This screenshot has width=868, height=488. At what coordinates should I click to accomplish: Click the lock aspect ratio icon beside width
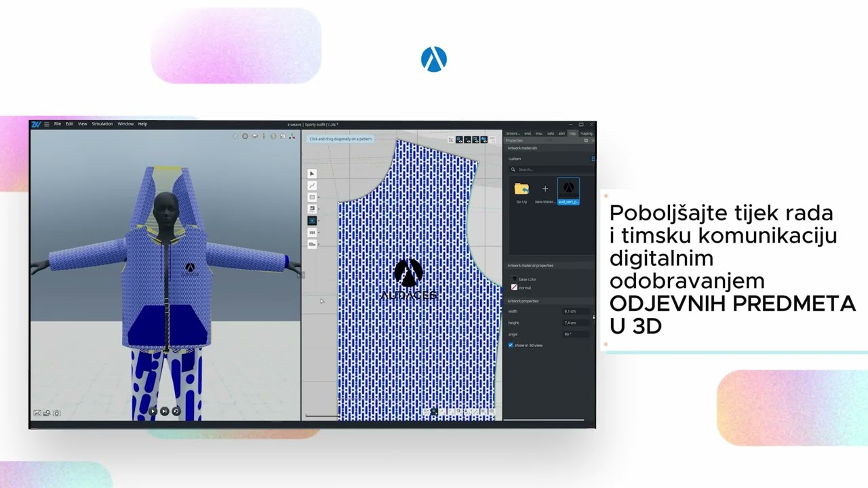(594, 317)
